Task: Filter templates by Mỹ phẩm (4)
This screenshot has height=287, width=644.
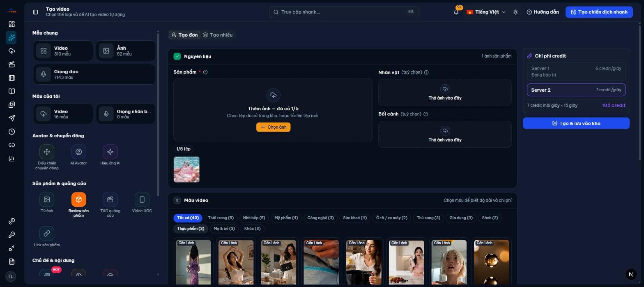Action: click(286, 218)
